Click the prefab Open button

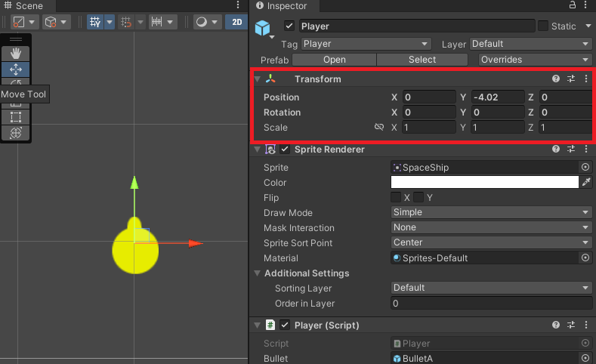tap(334, 60)
